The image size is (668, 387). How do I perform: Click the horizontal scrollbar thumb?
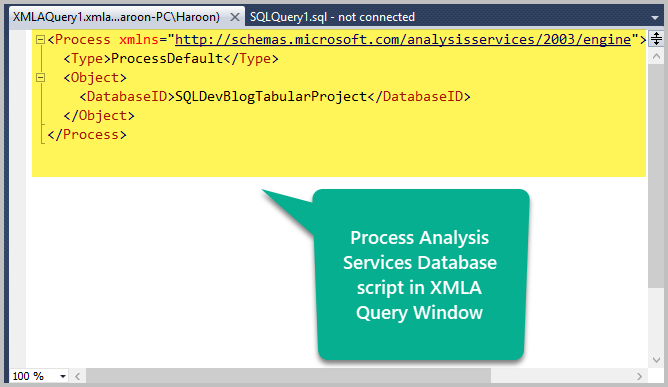tap(288, 376)
